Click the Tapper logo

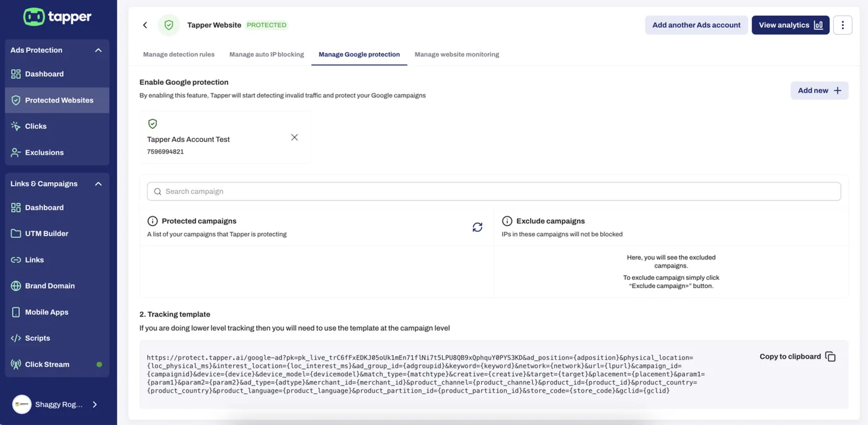point(57,17)
